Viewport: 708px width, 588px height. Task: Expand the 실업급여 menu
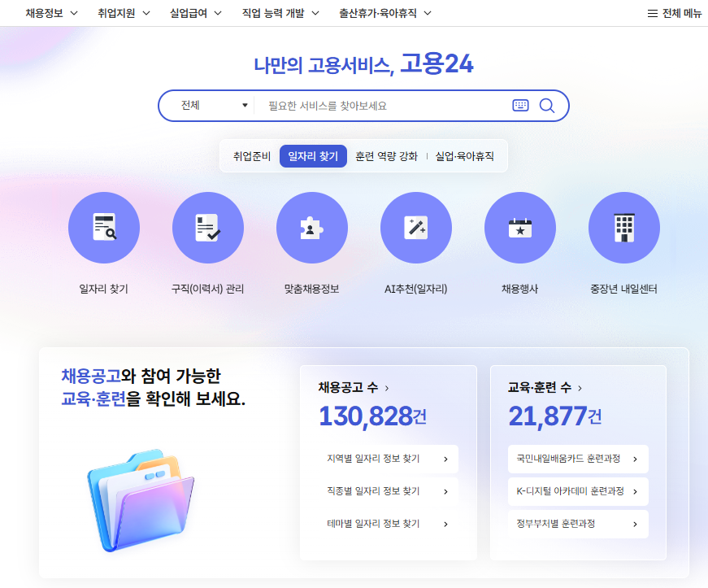point(196,13)
